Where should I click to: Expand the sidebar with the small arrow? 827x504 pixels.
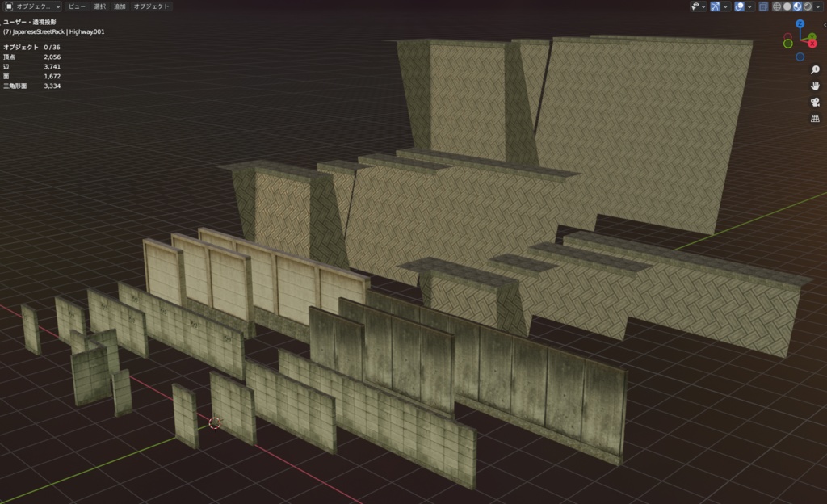coord(825,25)
